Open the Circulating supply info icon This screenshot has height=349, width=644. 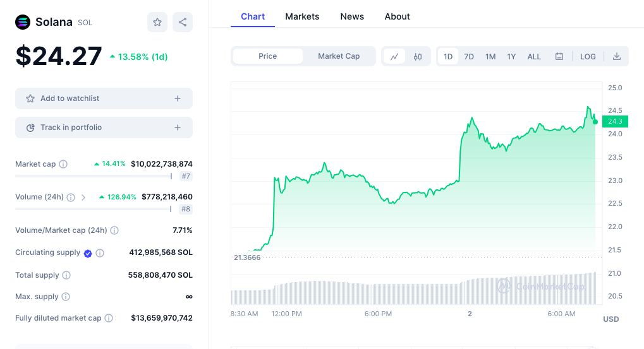pos(100,253)
